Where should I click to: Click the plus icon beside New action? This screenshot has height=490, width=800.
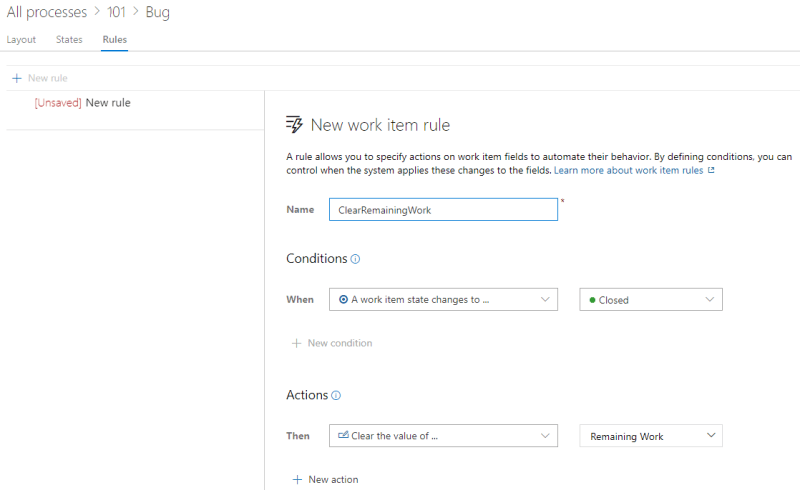(x=297, y=480)
